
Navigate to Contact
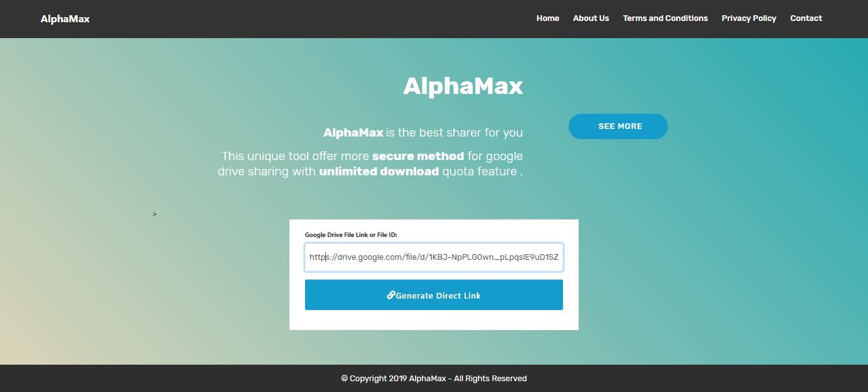(x=806, y=18)
